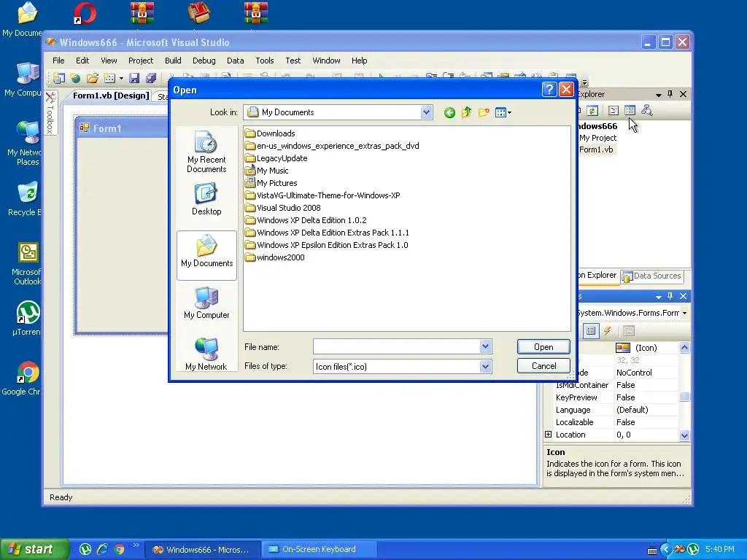Switch to Data Sources tab
Screen dimensions: 747x560
click(651, 276)
